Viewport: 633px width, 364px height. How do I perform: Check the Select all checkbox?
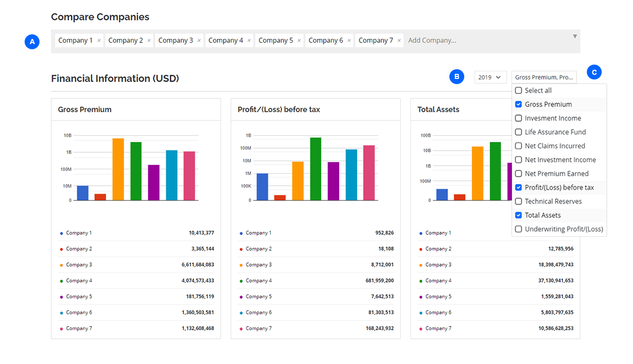click(519, 90)
